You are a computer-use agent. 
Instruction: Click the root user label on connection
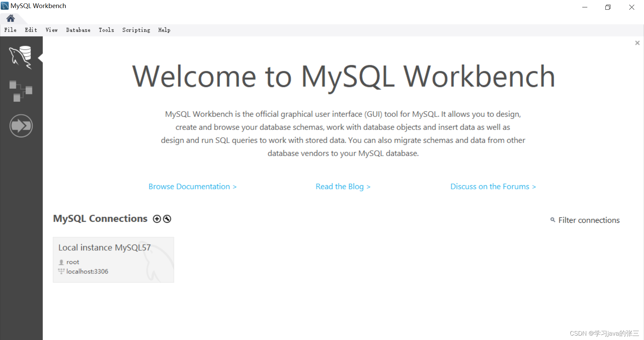coord(73,262)
